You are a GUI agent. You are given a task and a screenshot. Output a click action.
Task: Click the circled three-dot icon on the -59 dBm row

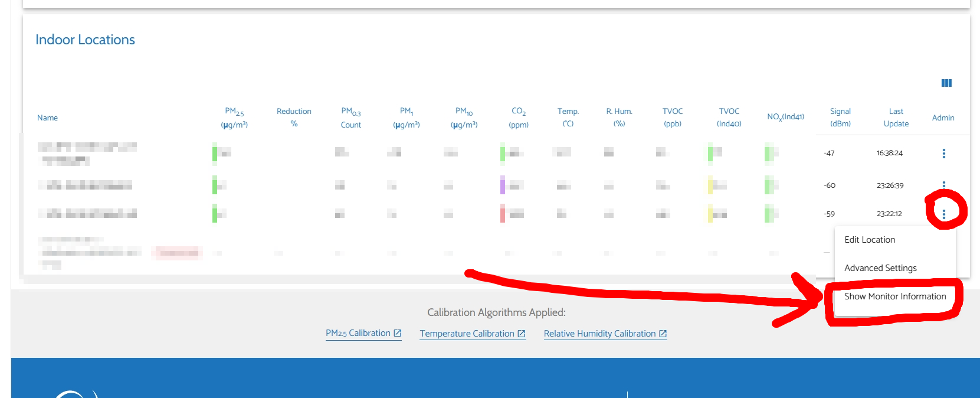click(x=943, y=214)
